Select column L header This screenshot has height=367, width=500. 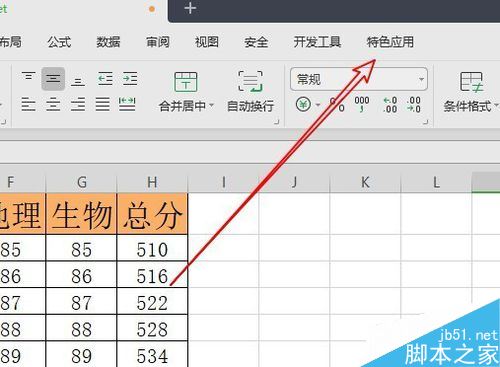[x=436, y=182]
